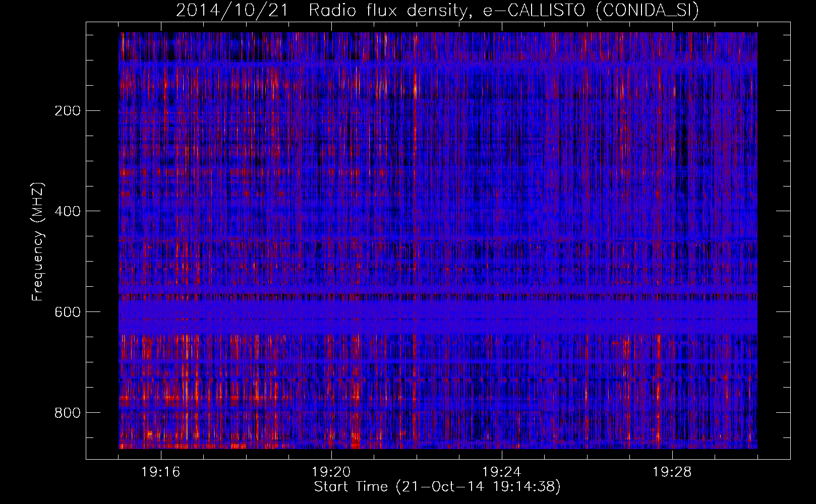Click the 600 frequency tick label
816x504 pixels.
click(67, 312)
